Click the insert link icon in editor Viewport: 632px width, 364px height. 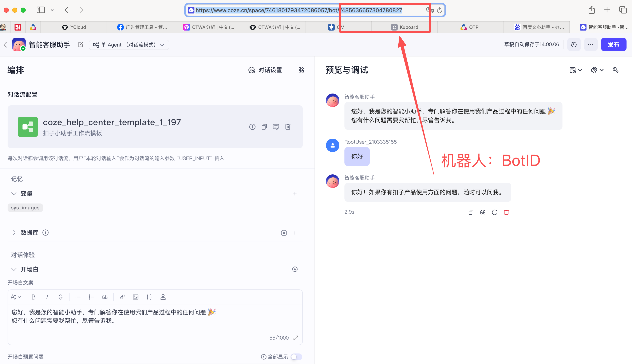click(122, 297)
